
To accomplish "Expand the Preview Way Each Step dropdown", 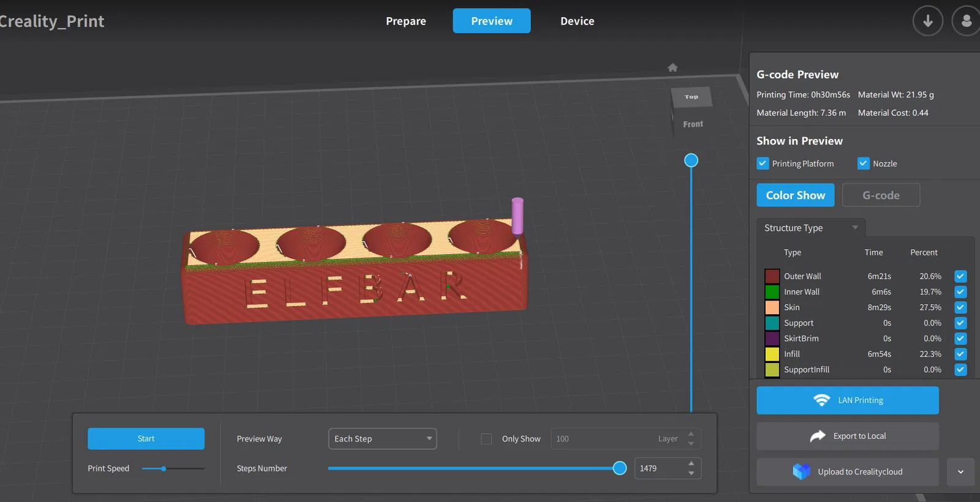I will click(382, 439).
